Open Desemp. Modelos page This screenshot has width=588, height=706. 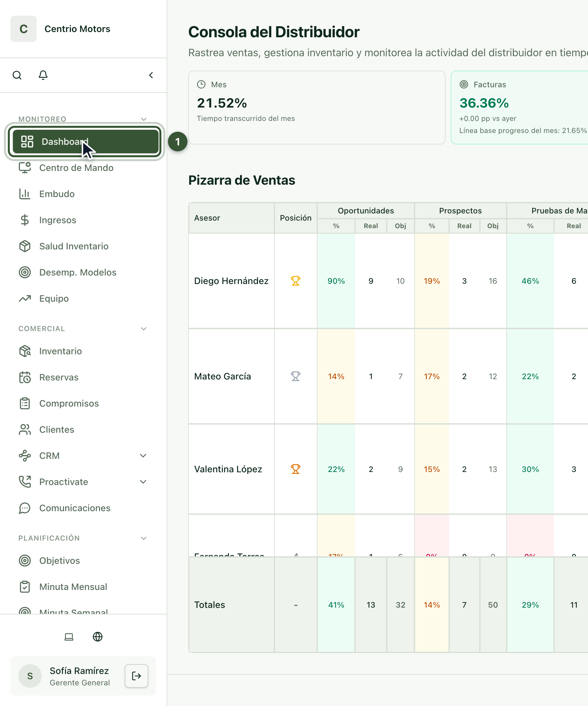(83, 272)
